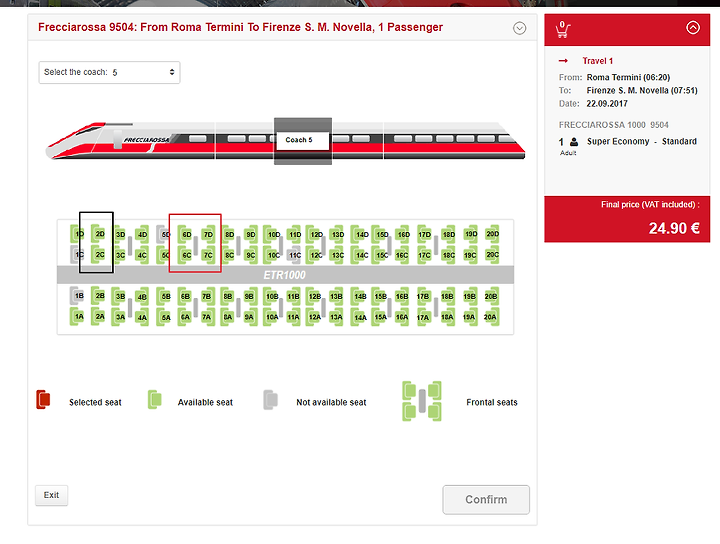Pick seat 18D
The width and height of the screenshot is (720, 544).
pos(448,234)
